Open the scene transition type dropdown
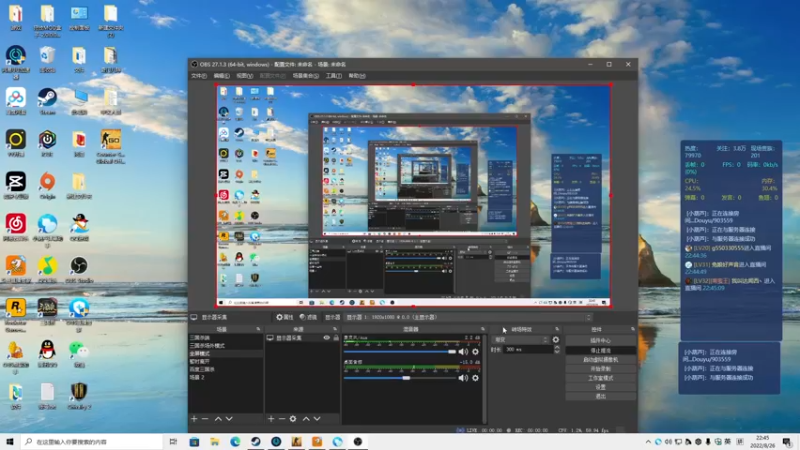 tap(521, 340)
